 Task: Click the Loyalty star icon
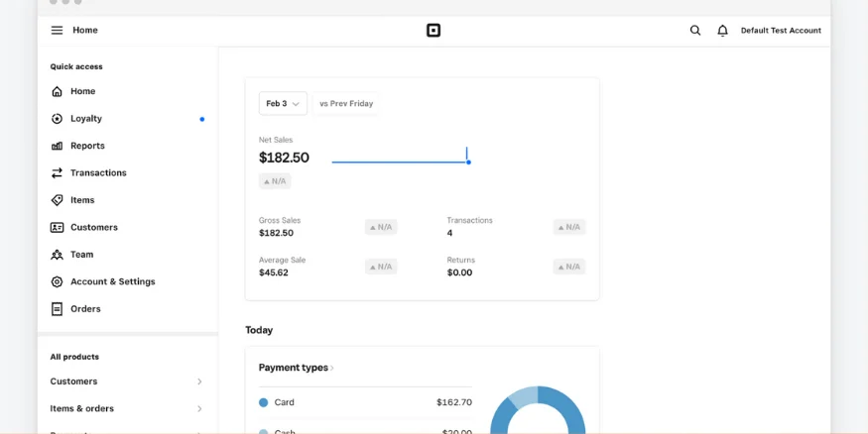click(57, 118)
